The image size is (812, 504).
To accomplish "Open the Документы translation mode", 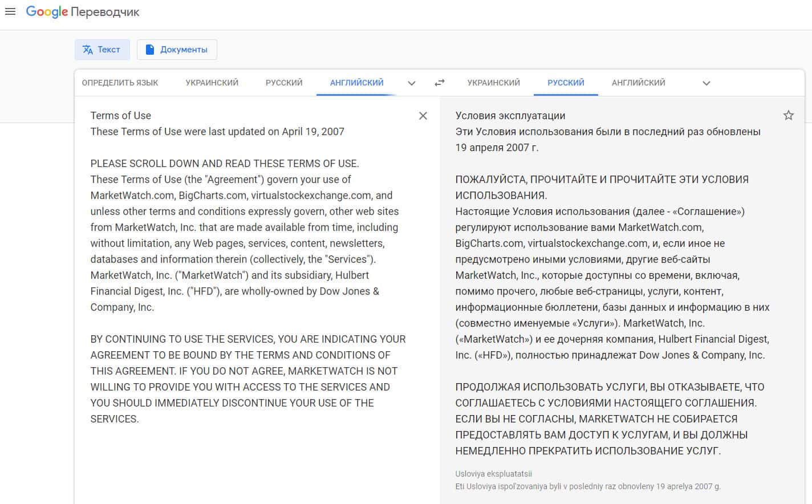I will [177, 50].
